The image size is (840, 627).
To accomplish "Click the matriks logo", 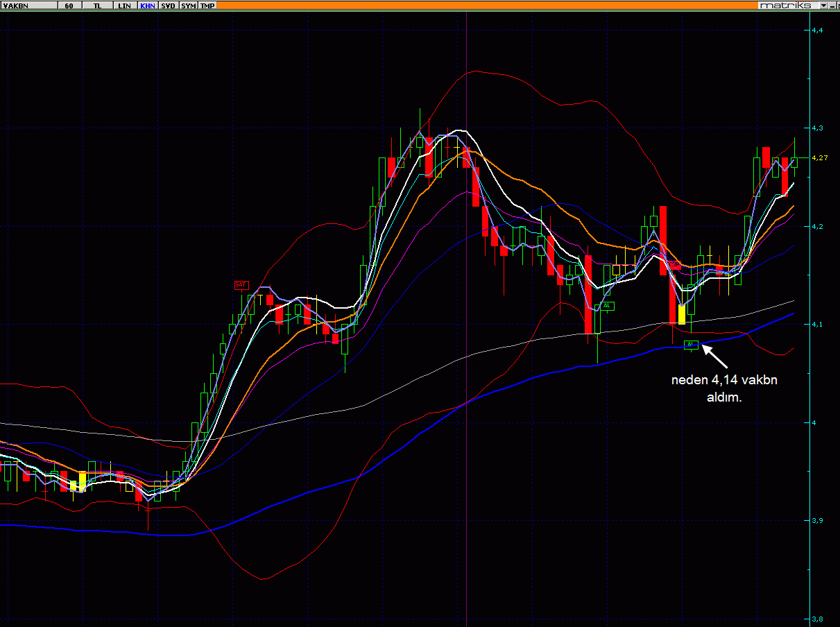I will pos(788,5).
